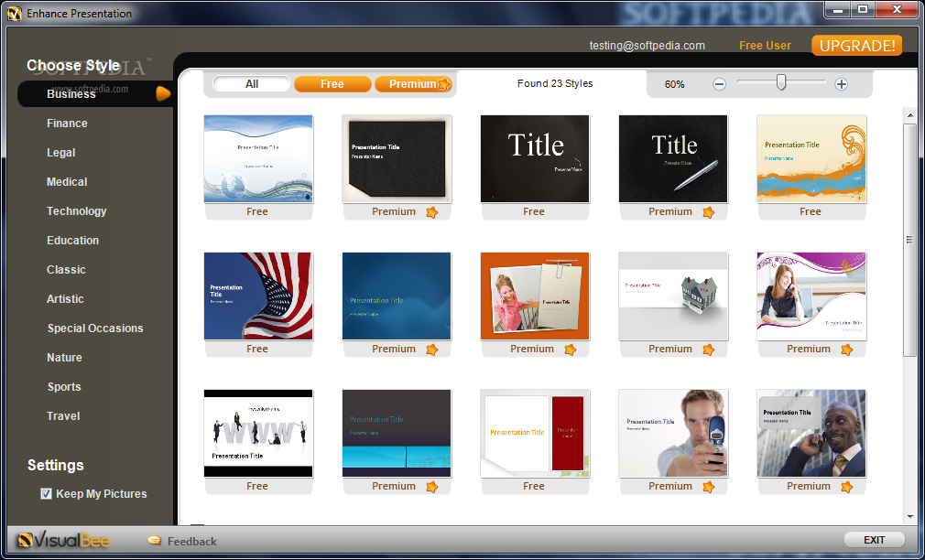The height and width of the screenshot is (560, 925).
Task: Select the dark teal stripe style thumbnail
Action: click(397, 433)
